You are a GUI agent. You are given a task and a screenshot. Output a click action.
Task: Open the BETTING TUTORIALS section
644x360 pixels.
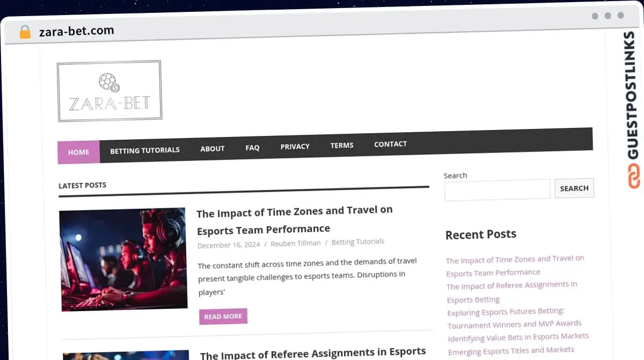click(145, 150)
